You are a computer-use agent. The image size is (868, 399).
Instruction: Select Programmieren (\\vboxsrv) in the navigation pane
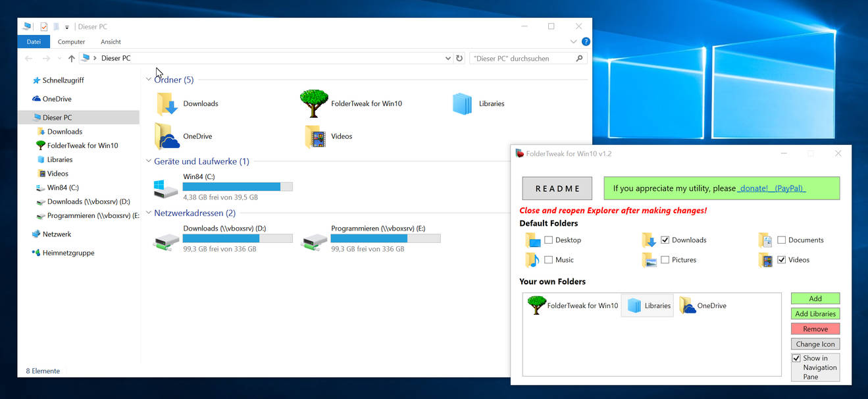pos(93,216)
